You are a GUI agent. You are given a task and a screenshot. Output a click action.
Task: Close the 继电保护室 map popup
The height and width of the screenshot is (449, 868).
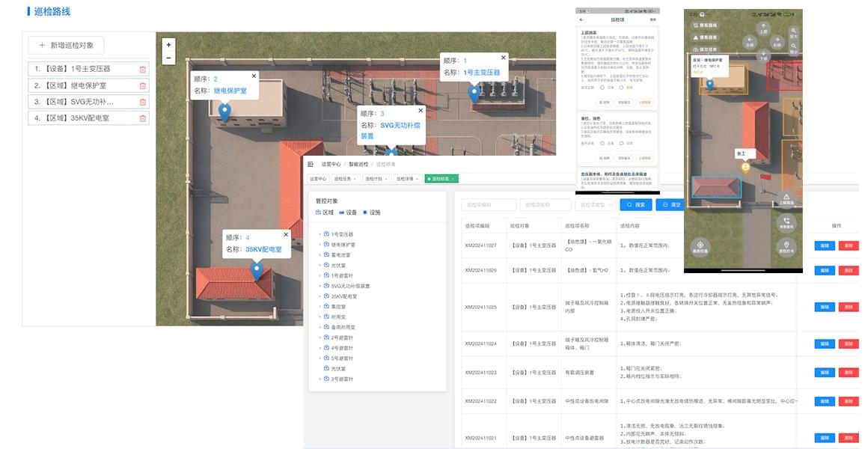[x=254, y=76]
